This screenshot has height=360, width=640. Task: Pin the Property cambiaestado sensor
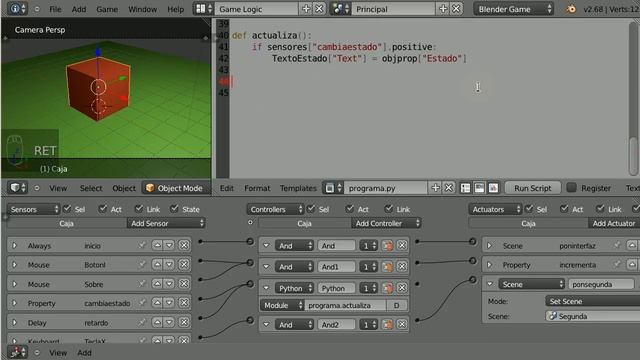[142, 302]
